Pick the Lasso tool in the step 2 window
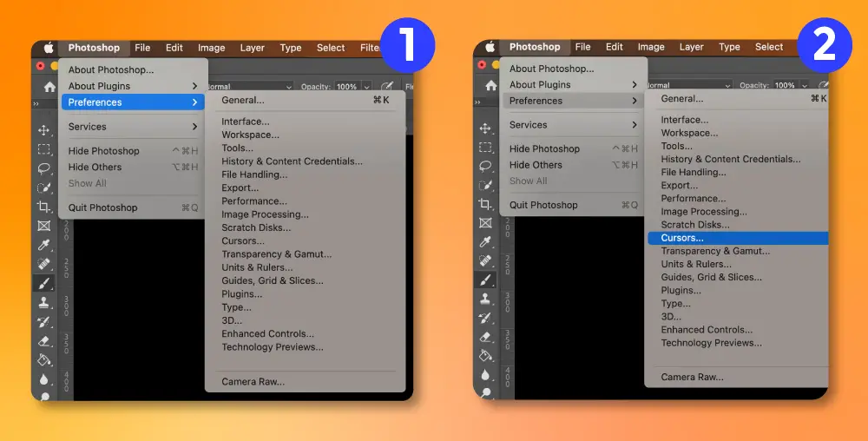 pos(485,166)
